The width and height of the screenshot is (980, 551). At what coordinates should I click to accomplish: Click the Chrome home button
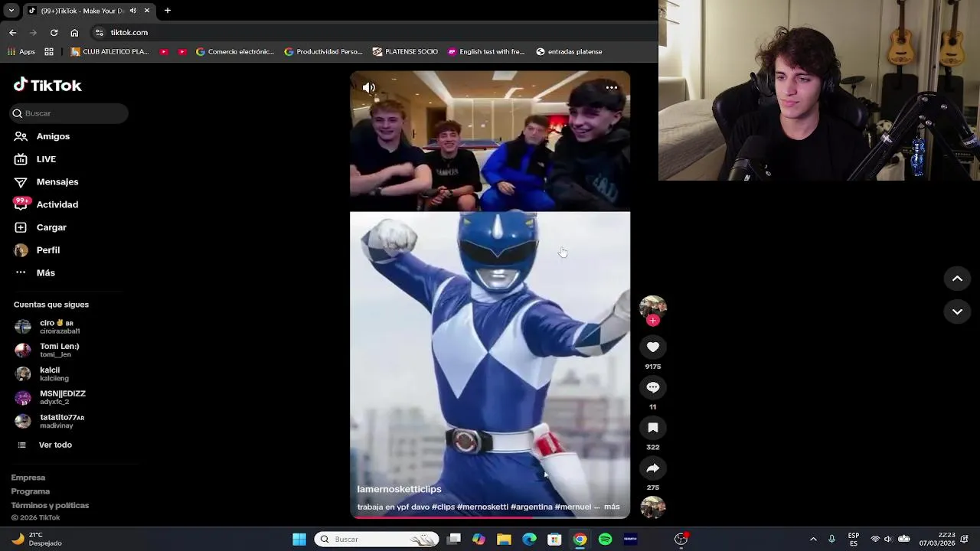pyautogui.click(x=74, y=32)
